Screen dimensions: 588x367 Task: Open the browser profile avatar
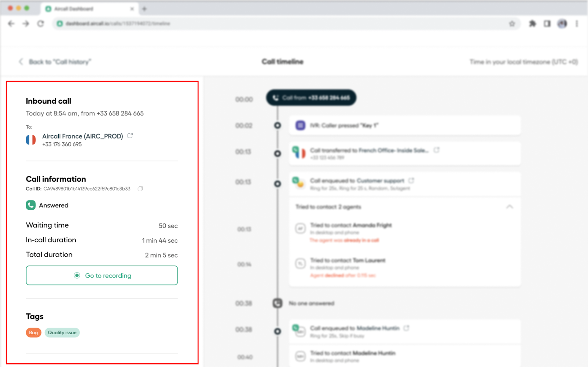(562, 24)
